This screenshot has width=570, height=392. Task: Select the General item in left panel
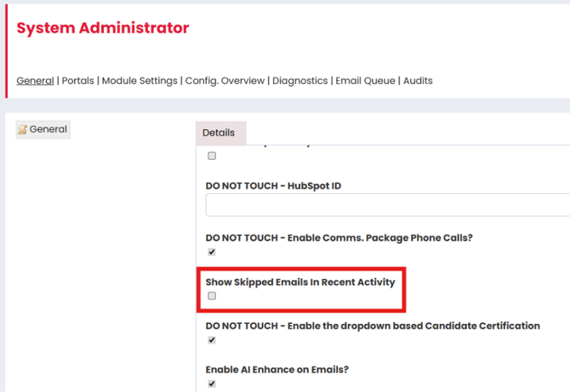pos(48,130)
